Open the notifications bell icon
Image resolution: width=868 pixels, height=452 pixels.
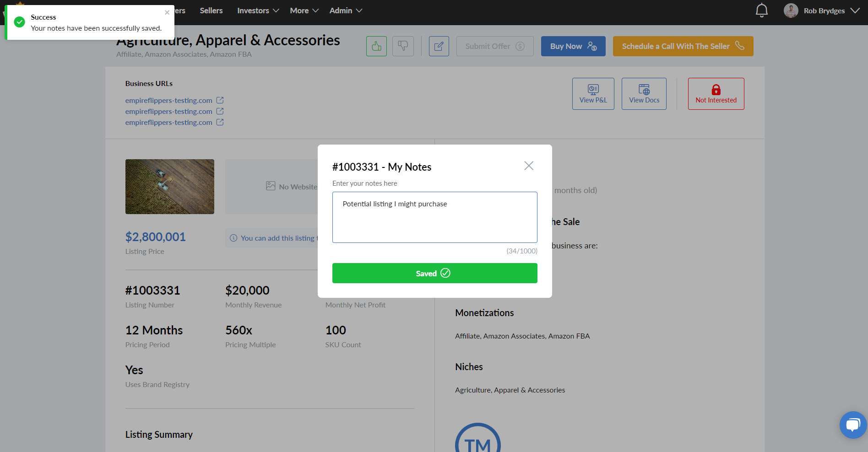tap(761, 10)
